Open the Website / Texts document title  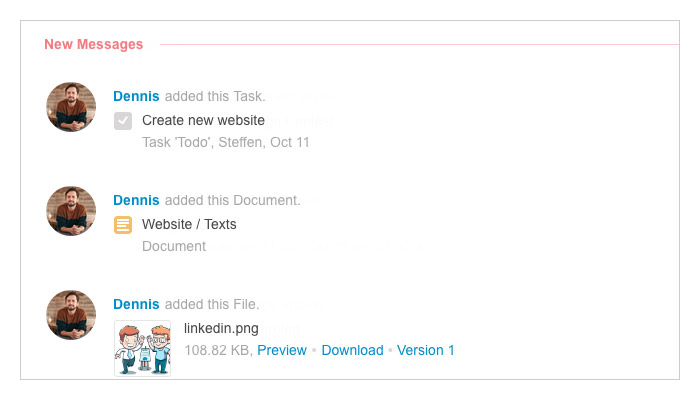[189, 225]
